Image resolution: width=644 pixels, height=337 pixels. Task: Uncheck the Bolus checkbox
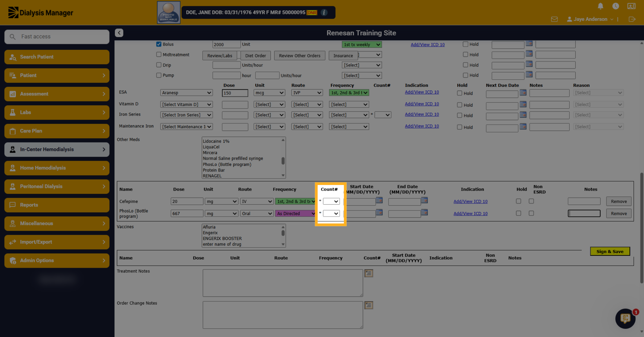click(x=159, y=44)
